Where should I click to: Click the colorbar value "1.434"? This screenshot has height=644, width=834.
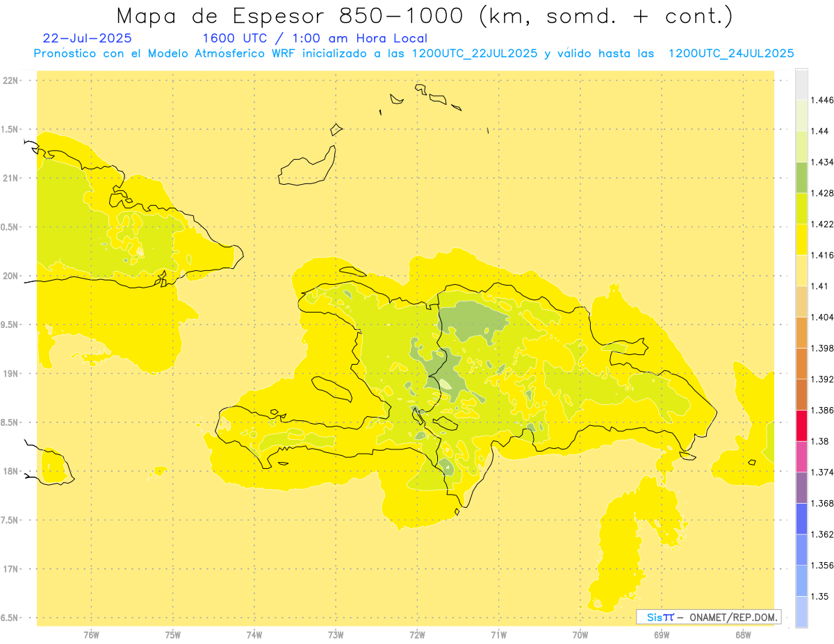[x=823, y=162]
